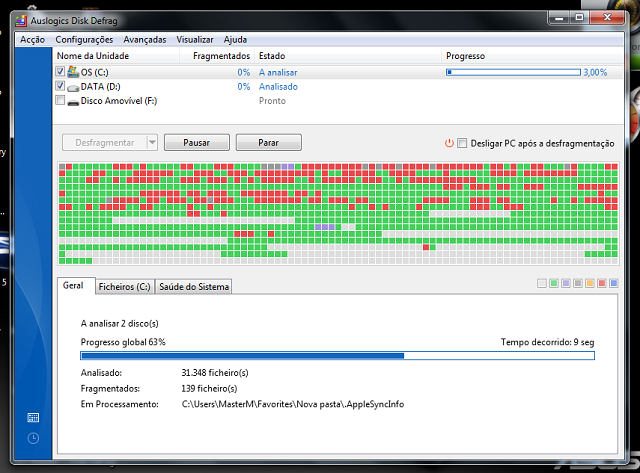Open the Avançadas menu
This screenshot has height=473, width=640.
point(144,40)
